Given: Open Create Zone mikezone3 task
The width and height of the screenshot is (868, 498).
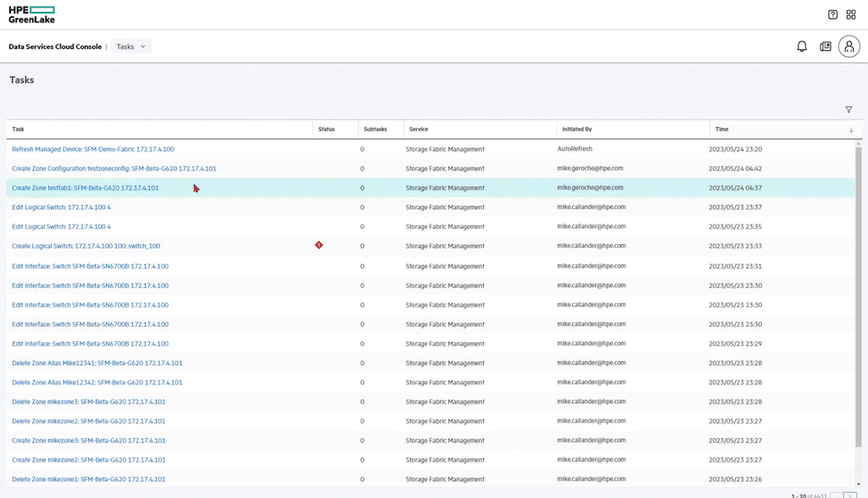Looking at the screenshot, I should coord(88,440).
